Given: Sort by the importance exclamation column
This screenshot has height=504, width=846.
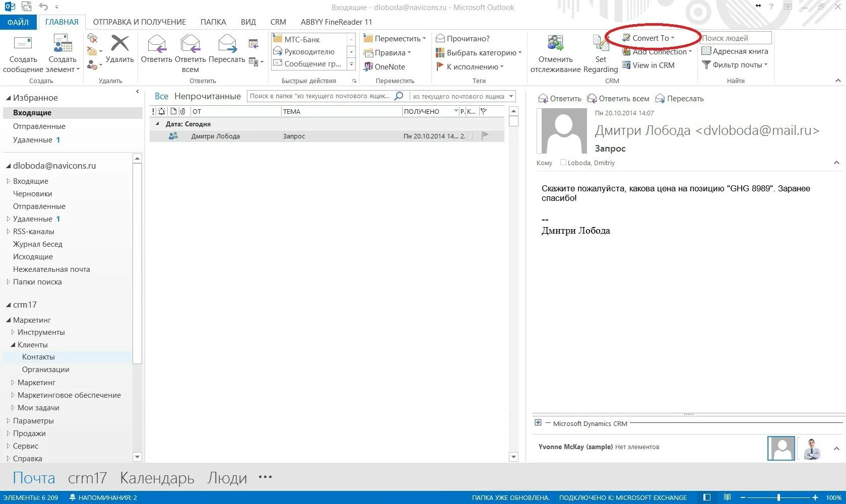Looking at the screenshot, I should point(154,111).
